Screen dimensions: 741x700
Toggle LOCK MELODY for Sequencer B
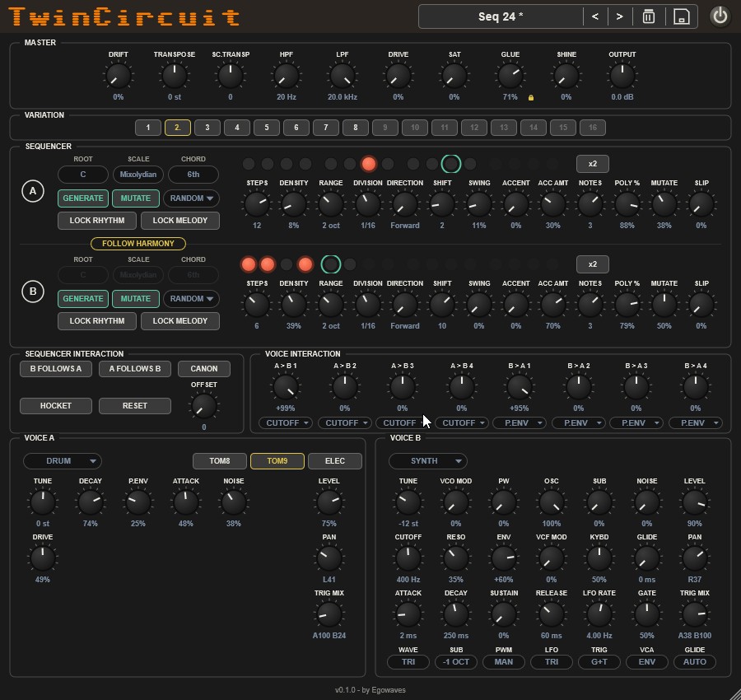pos(180,321)
